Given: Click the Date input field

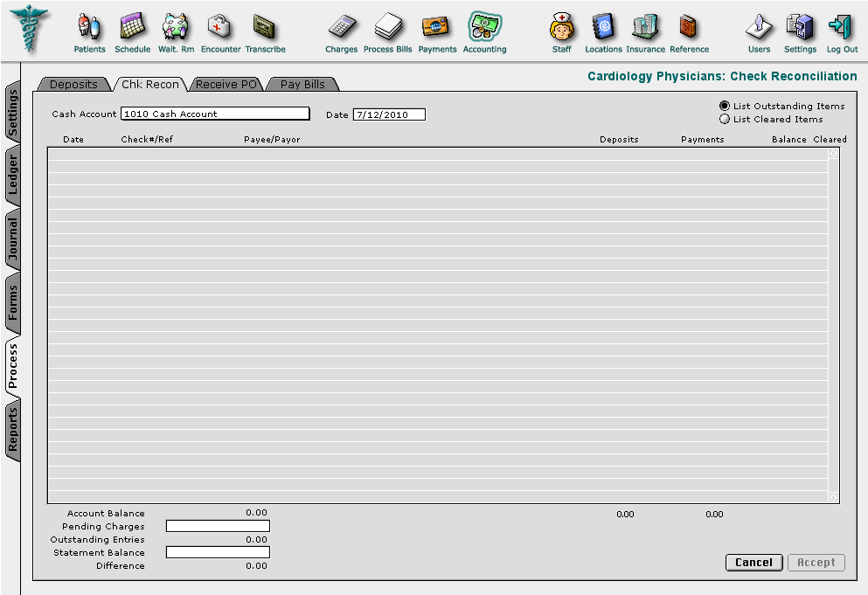Looking at the screenshot, I should click(x=389, y=114).
